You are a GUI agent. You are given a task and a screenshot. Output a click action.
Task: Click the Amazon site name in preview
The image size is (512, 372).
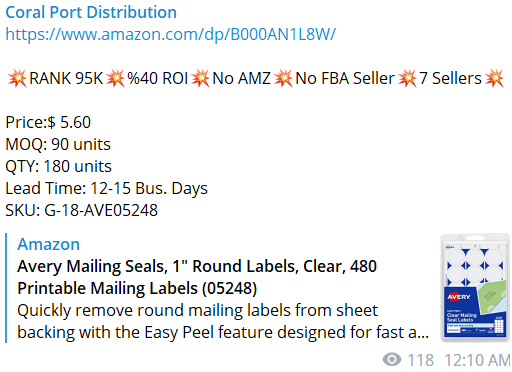point(49,244)
